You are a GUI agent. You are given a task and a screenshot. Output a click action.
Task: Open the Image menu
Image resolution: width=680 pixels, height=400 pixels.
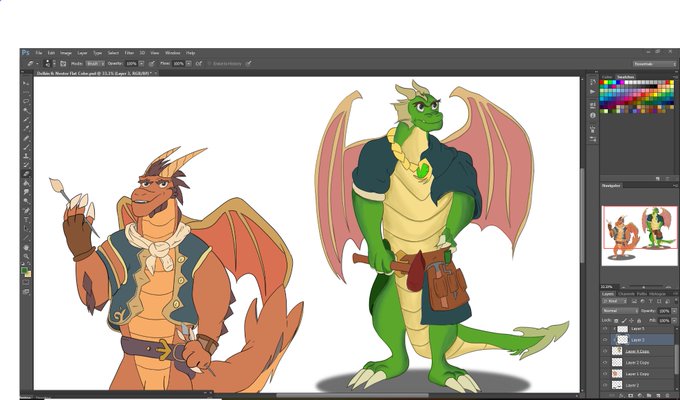[x=66, y=53]
